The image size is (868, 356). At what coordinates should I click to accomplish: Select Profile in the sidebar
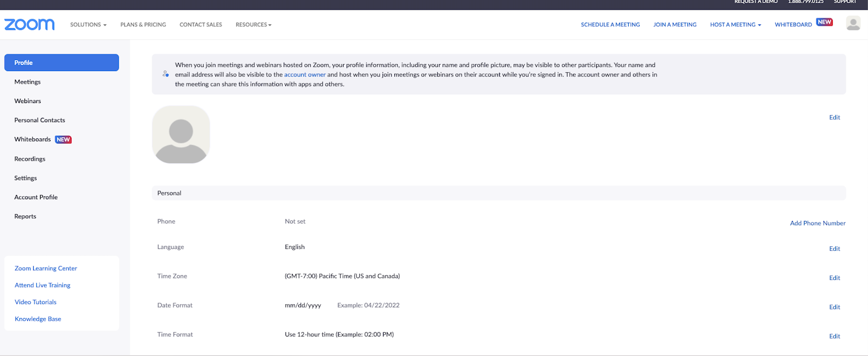61,62
